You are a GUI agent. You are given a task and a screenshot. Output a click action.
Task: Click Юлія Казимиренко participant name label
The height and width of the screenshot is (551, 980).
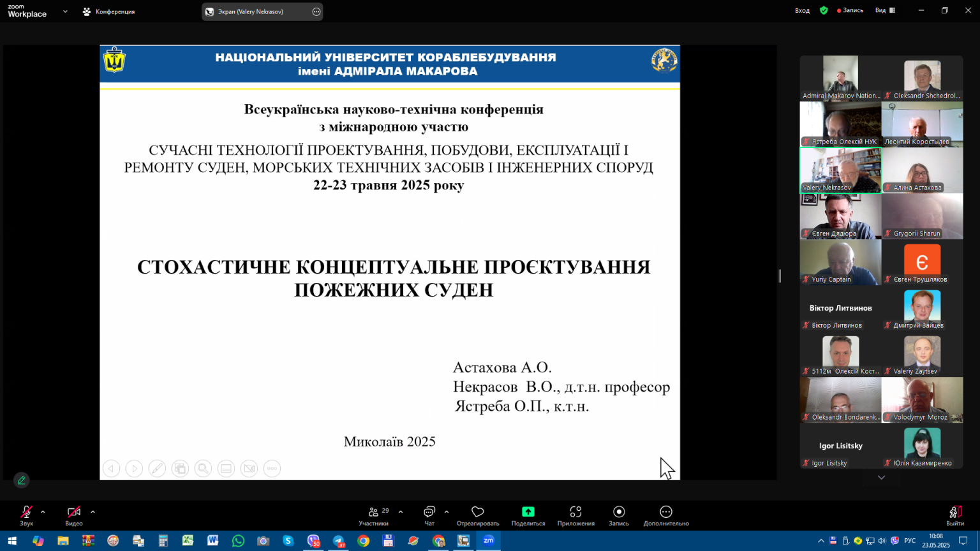click(x=923, y=463)
